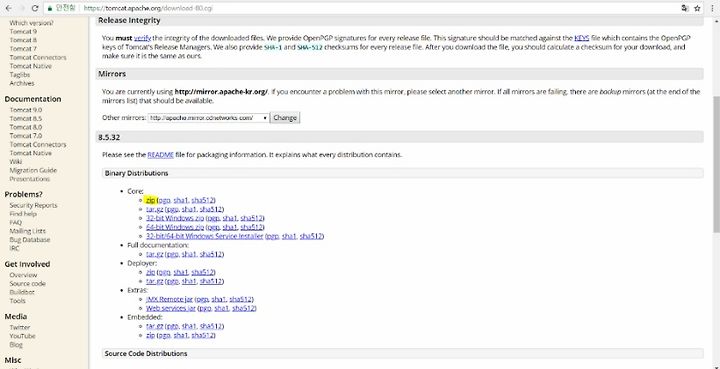Open Taglibs sidebar link
Viewport: 720px width, 369px height.
(20, 74)
